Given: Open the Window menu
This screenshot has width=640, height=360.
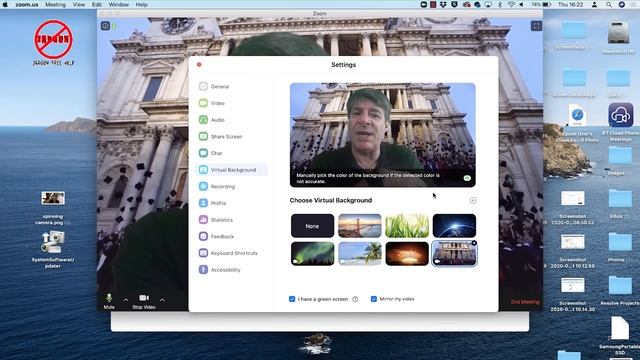Looking at the screenshot, I should (119, 4).
